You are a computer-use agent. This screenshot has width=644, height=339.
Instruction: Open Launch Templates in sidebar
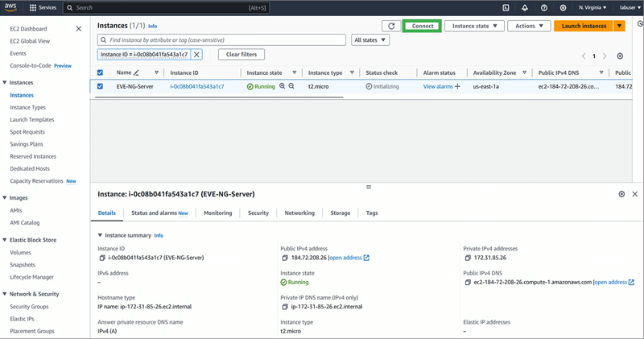point(32,119)
